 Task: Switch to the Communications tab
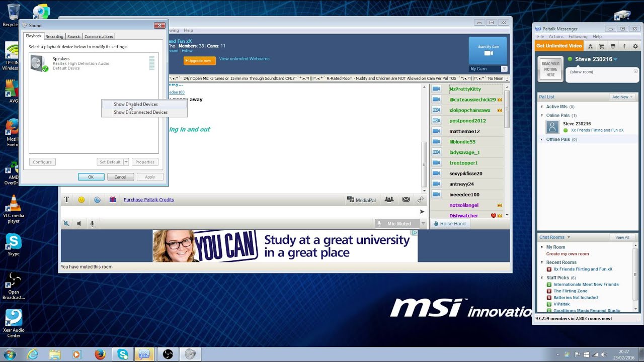[99, 37]
